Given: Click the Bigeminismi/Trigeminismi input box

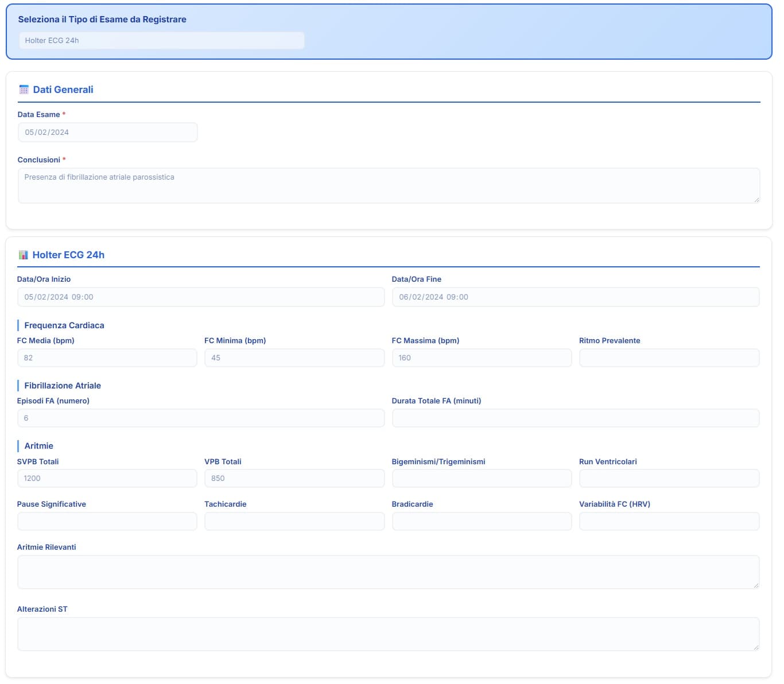Looking at the screenshot, I should 482,479.
